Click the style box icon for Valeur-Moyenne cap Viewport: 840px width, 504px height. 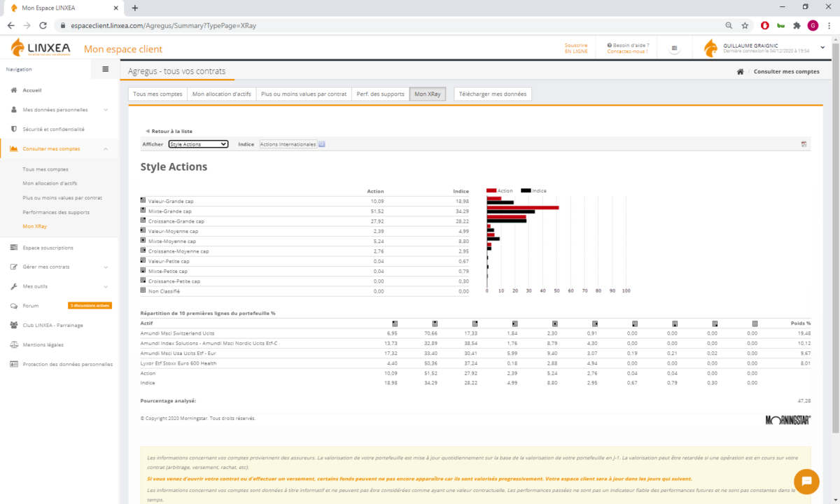click(143, 230)
